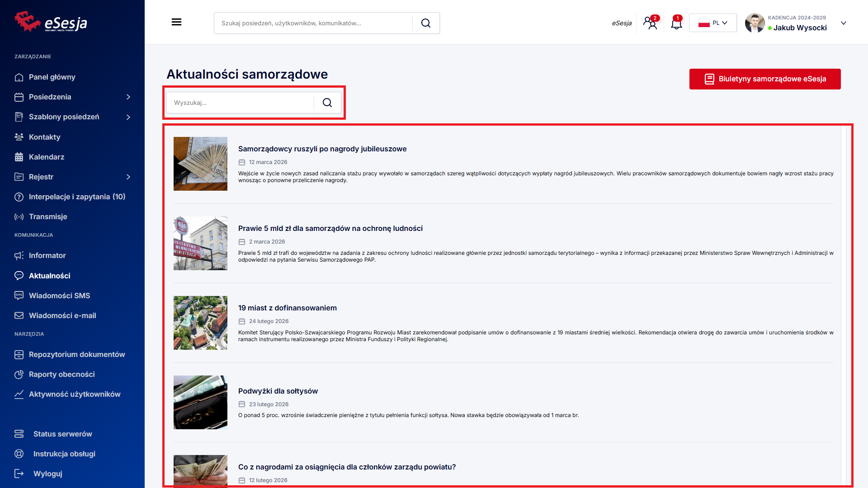Open the users icon with badge 2
The width and height of the screenshot is (868, 488).
[651, 23]
